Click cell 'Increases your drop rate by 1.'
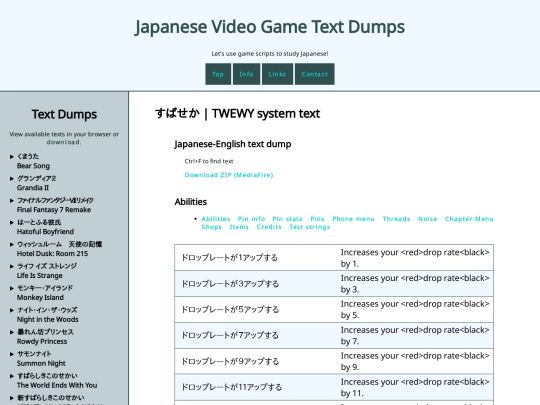The width and height of the screenshot is (540, 405). click(x=415, y=258)
